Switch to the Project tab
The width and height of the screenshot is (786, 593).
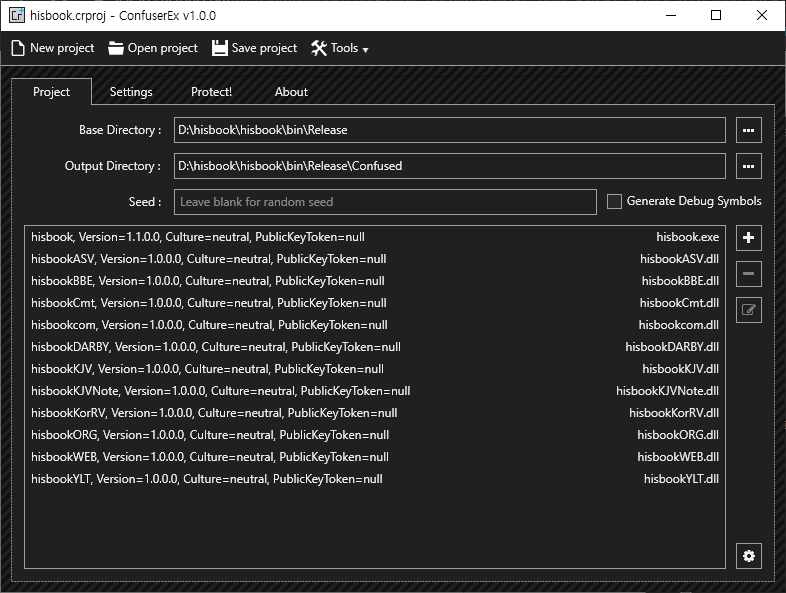51,92
